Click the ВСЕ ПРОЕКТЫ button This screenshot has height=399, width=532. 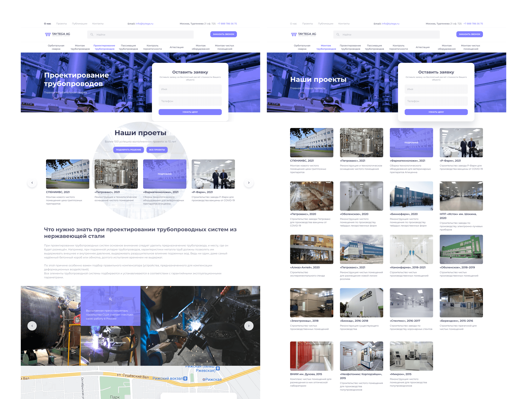(157, 150)
